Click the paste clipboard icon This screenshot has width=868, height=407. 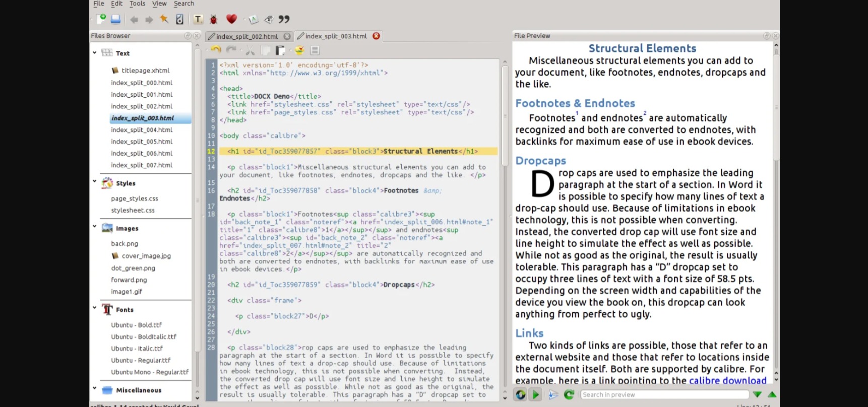pyautogui.click(x=280, y=50)
